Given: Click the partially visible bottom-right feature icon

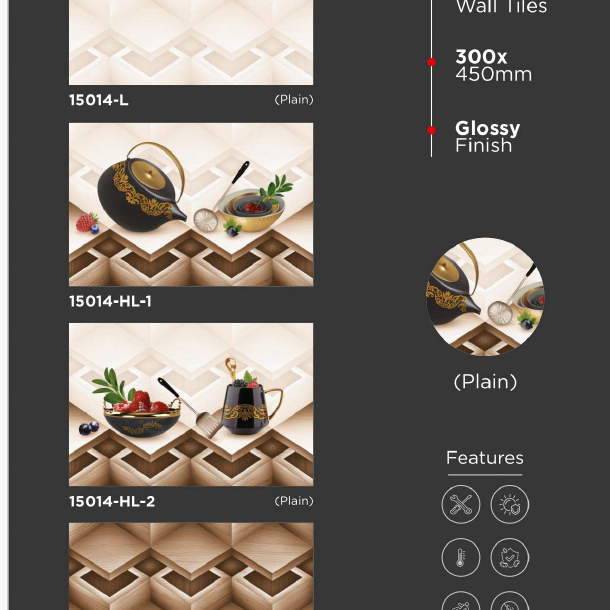Looking at the screenshot, I should click(x=510, y=600).
